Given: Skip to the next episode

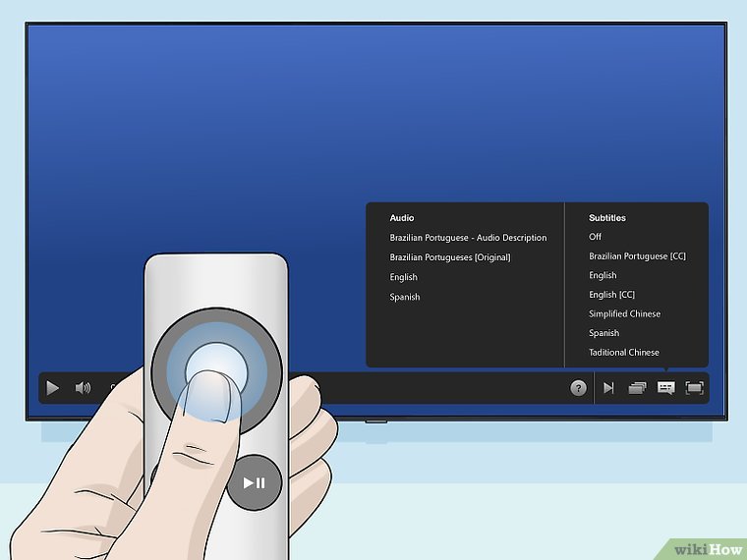Looking at the screenshot, I should (x=608, y=388).
